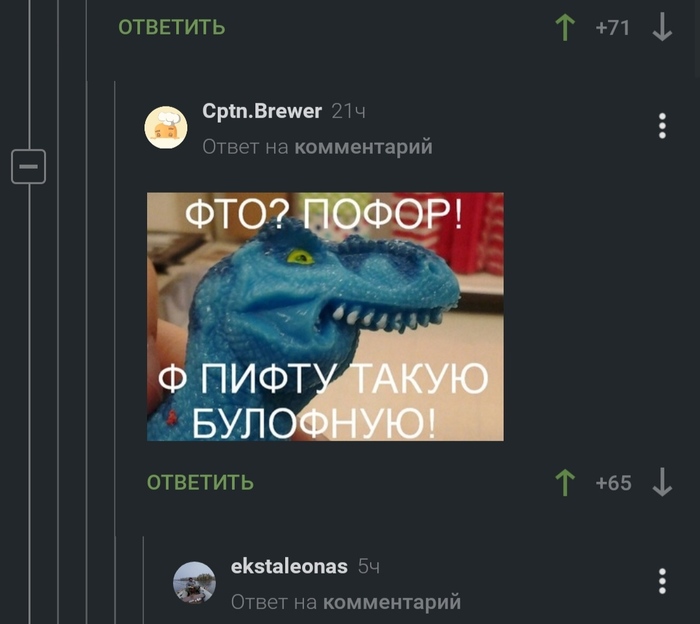Viewport: 700px width, 624px height.
Task: Follow 'комментарий' link in ekstaleonas's reply
Action: [392, 602]
